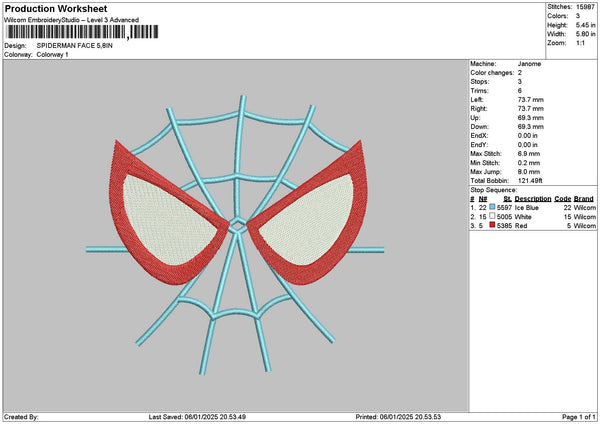
Task: Click the 'Code' column header
Action: coord(562,199)
